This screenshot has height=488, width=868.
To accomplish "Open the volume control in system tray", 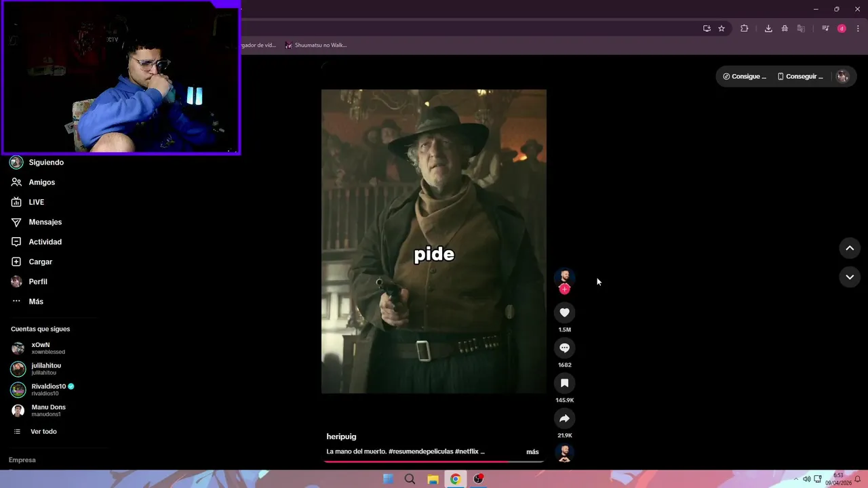I will (807, 479).
